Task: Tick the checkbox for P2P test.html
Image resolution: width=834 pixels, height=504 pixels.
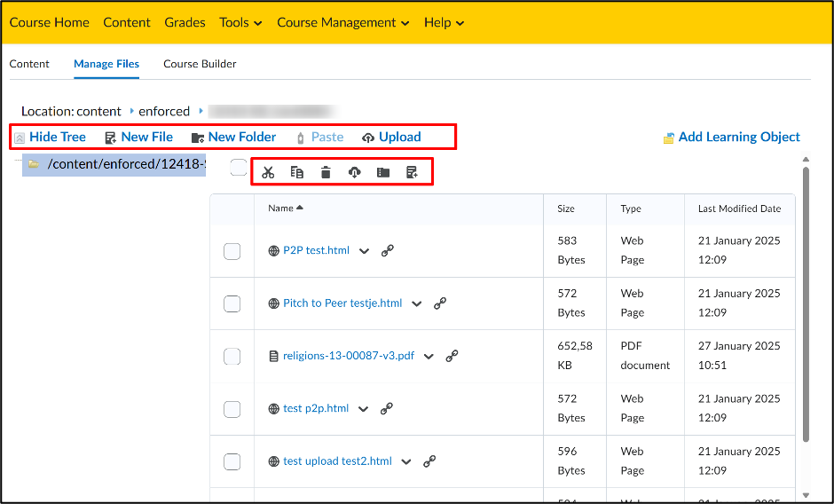Action: coord(232,251)
